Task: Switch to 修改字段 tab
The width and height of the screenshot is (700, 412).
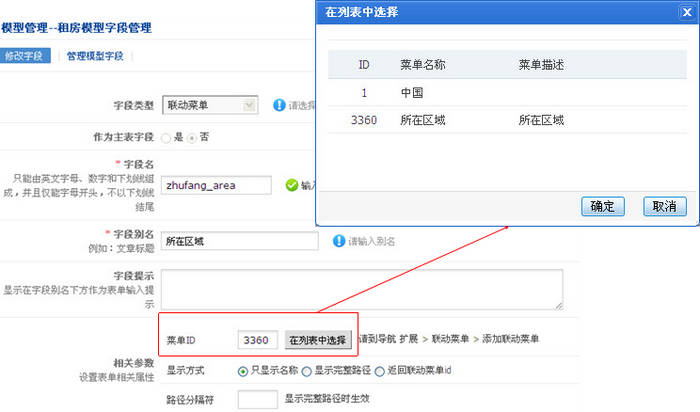Action: [x=24, y=56]
